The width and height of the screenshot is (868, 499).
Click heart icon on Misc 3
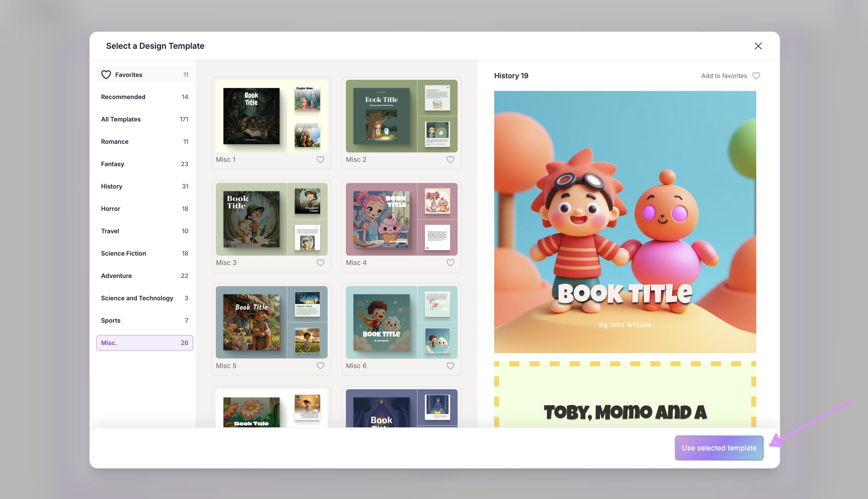[320, 262]
